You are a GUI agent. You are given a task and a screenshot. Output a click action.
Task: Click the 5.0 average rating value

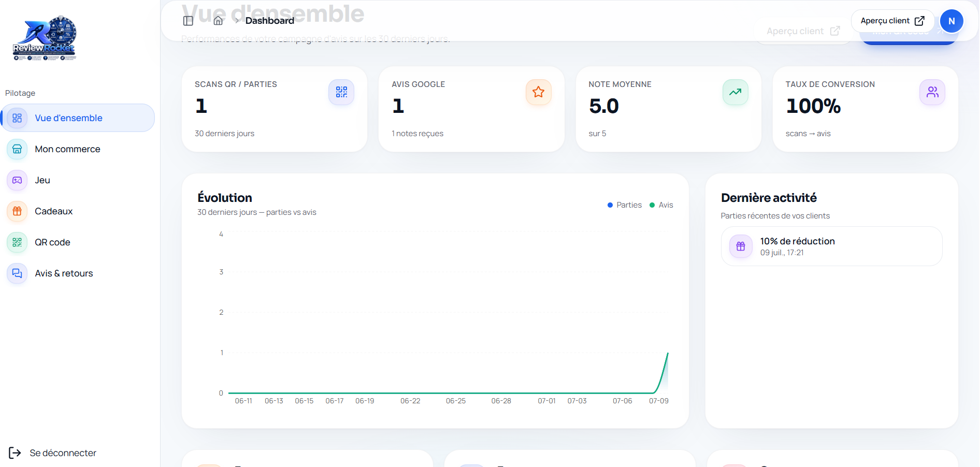[604, 106]
